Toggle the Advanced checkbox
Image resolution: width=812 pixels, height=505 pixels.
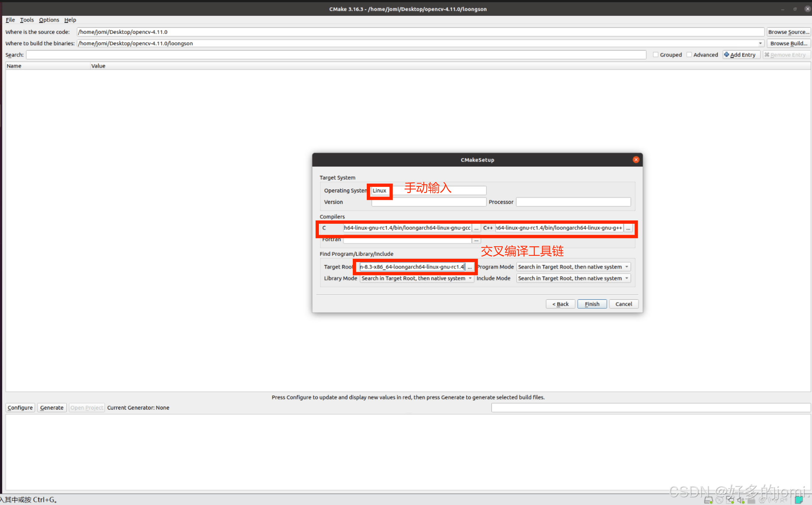[689, 55]
